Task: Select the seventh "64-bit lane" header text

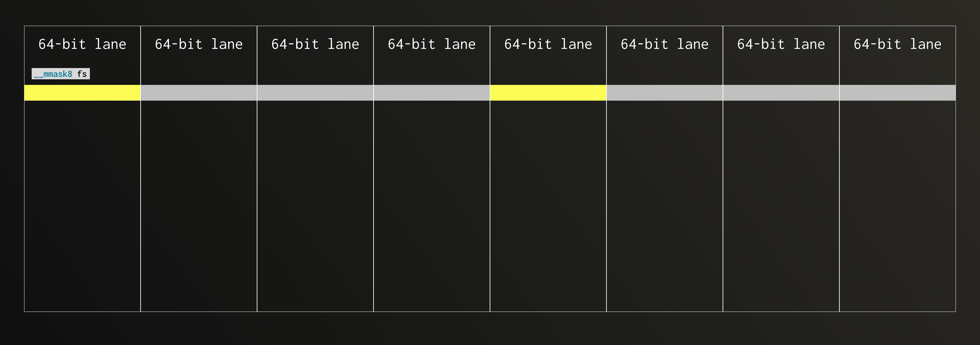Action: pyautogui.click(x=781, y=45)
